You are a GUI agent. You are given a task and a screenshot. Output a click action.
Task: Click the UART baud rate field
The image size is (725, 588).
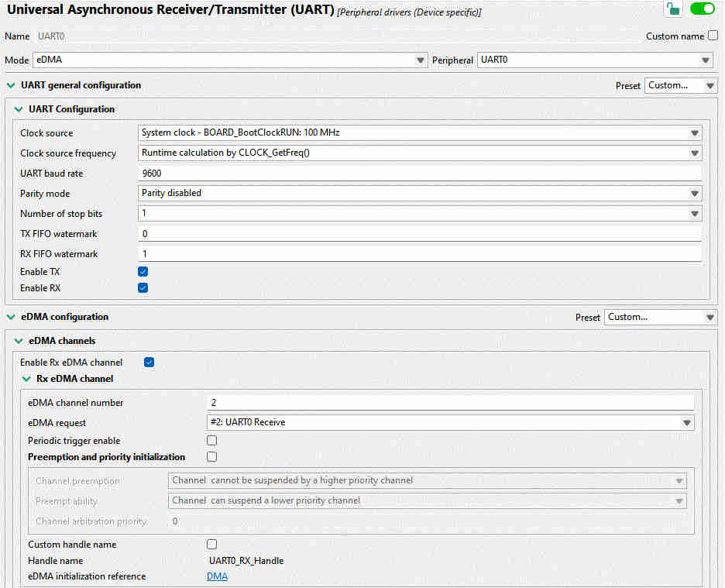420,173
